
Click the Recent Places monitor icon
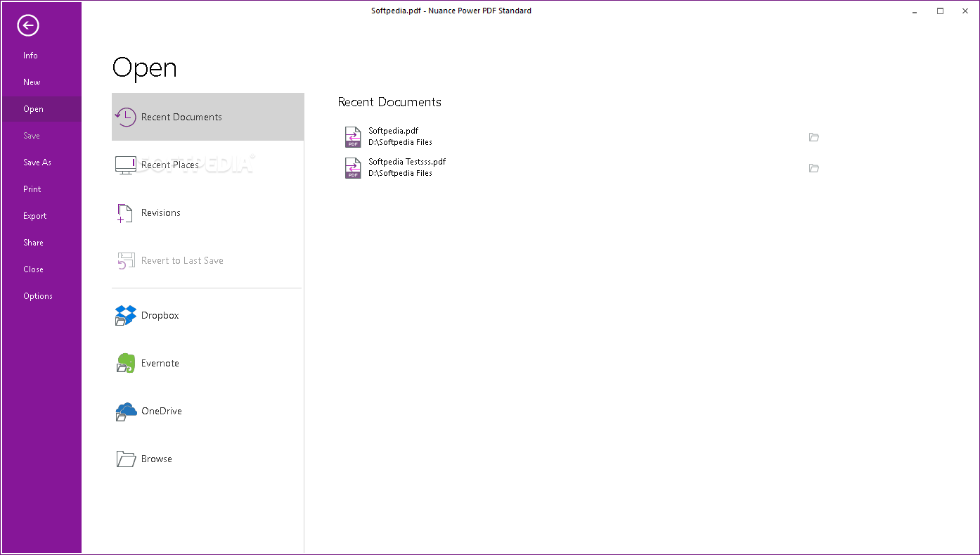126,165
